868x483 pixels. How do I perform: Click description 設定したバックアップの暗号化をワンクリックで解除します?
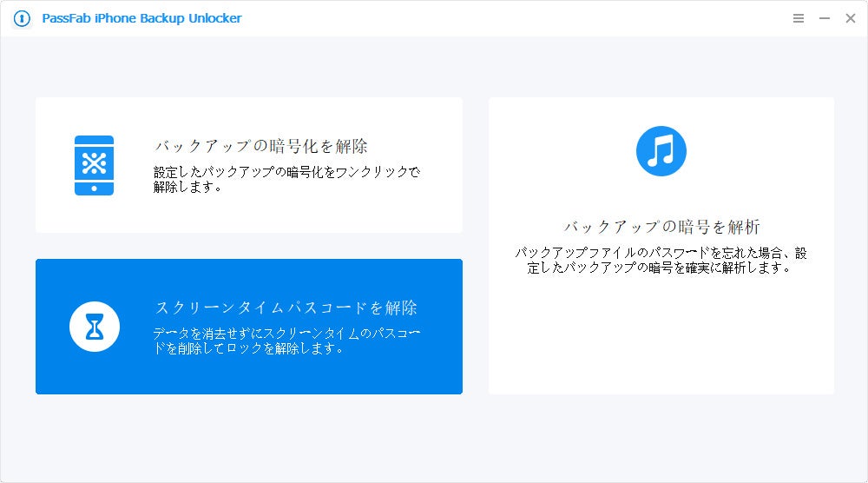pyautogui.click(x=286, y=180)
